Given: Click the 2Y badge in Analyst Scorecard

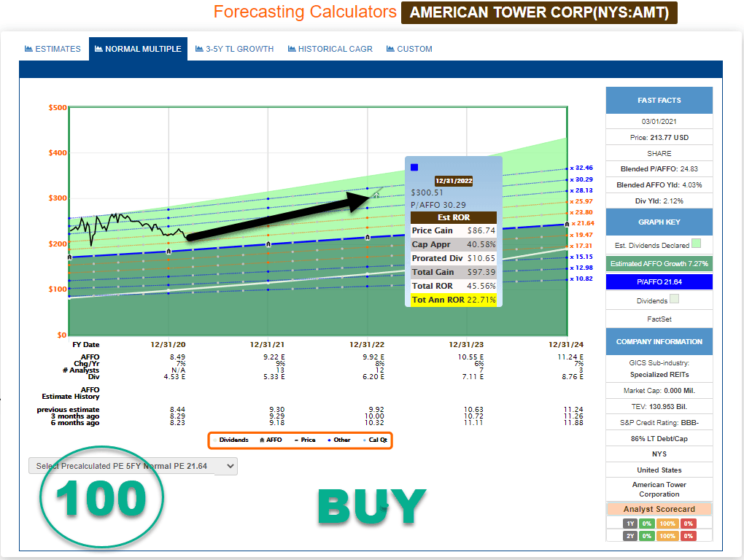Looking at the screenshot, I should pos(630,536).
